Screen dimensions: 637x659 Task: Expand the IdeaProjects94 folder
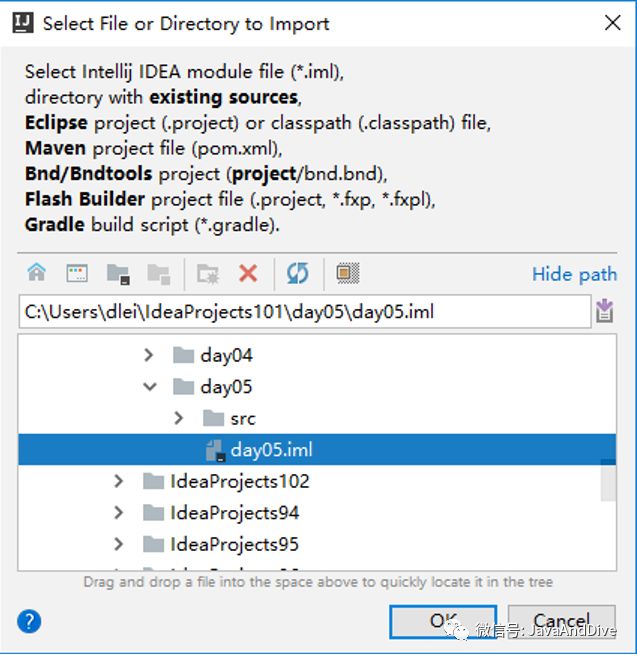click(x=118, y=513)
